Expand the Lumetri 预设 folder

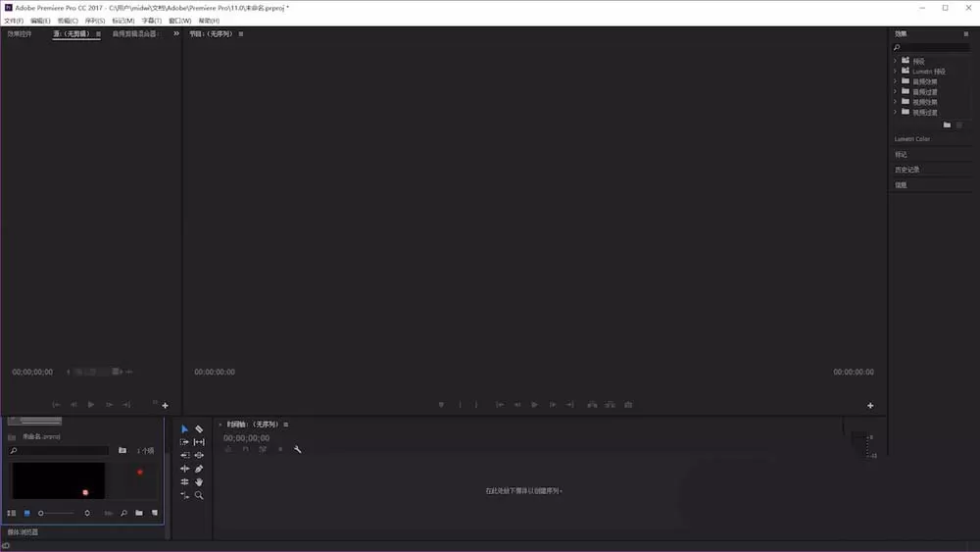895,72
